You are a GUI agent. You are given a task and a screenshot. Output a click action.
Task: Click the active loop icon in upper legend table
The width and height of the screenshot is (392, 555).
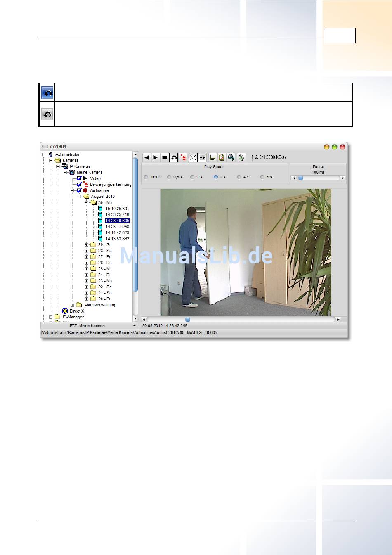47,92
